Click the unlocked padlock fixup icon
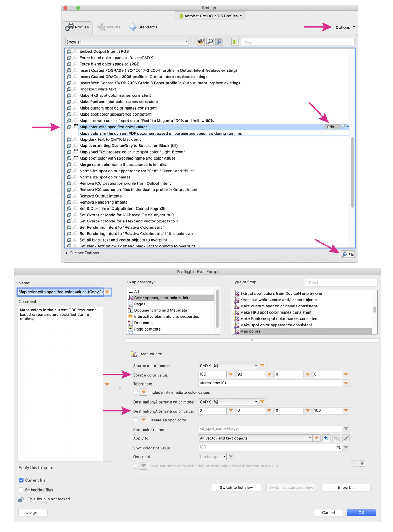Image resolution: width=393 pixels, height=532 pixels. point(21,499)
